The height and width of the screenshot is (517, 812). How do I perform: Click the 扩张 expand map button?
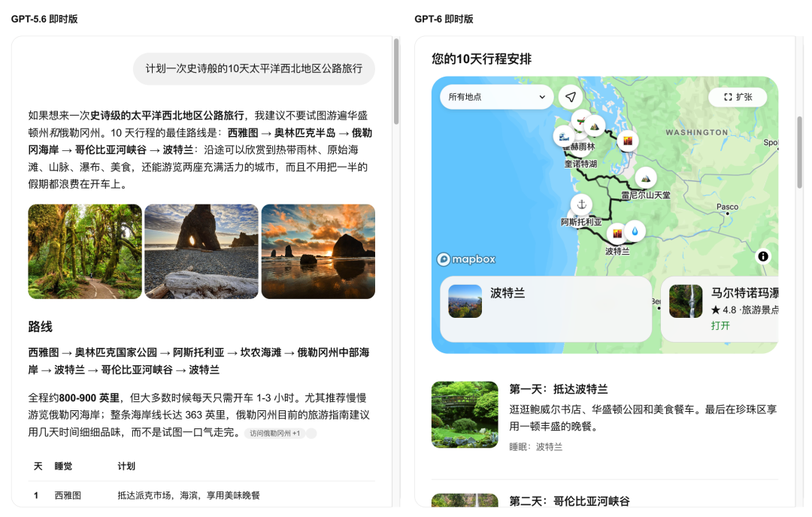point(738,97)
